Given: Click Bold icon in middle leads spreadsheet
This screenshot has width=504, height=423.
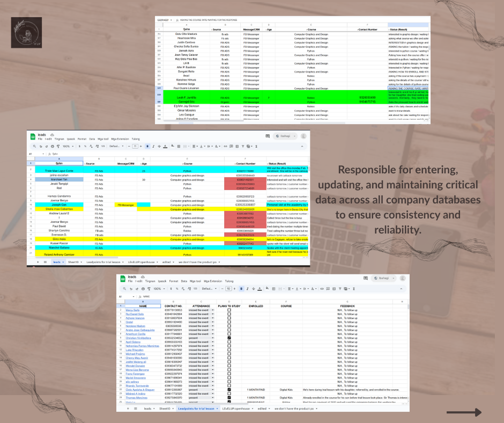Looking at the screenshot, I should (147, 146).
